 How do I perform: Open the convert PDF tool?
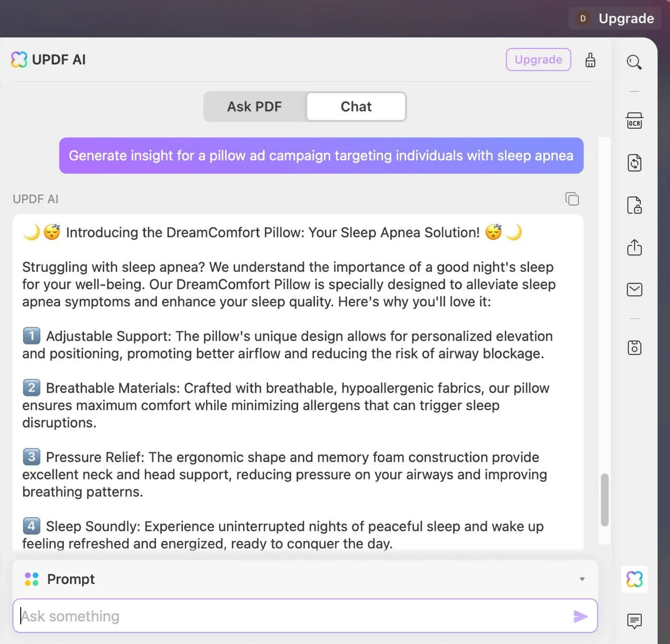[x=634, y=163]
